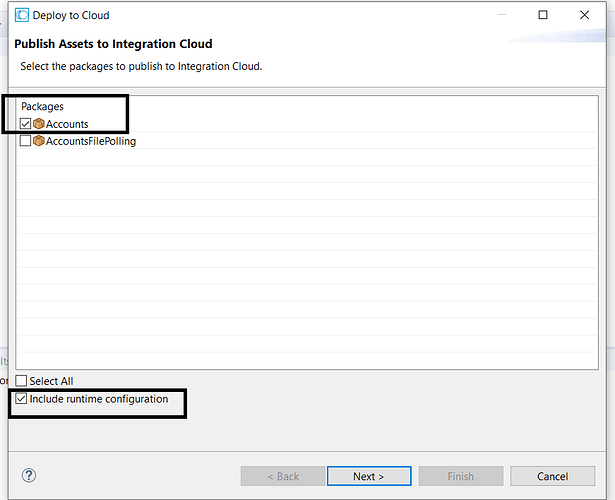Viewport: 615px width, 500px height.
Task: Select the Accounts package row label
Action: (67, 124)
